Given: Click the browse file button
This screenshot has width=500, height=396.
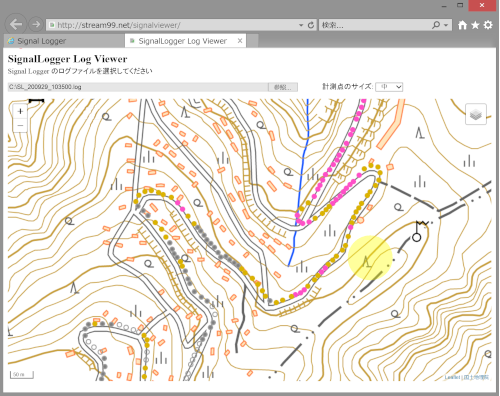Looking at the screenshot, I should click(283, 87).
